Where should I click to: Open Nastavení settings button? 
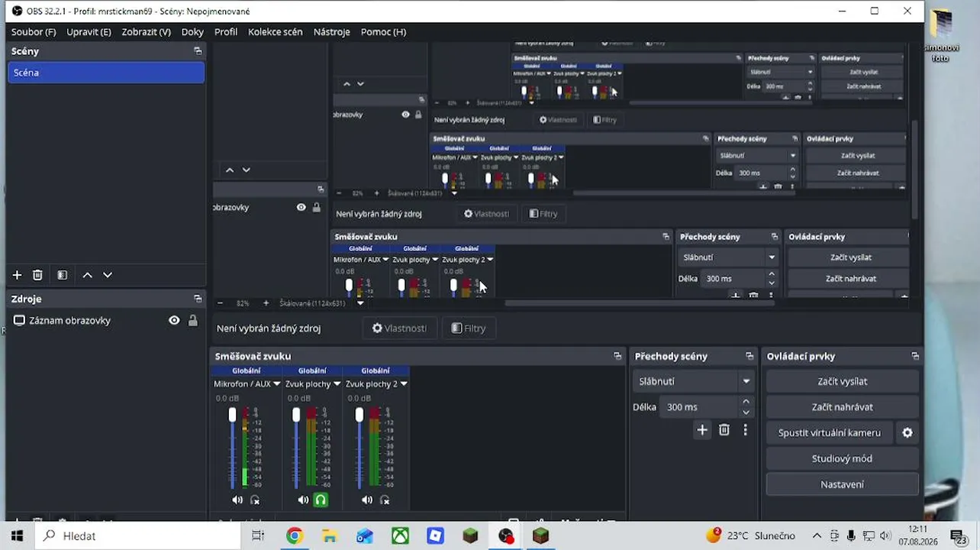(843, 484)
